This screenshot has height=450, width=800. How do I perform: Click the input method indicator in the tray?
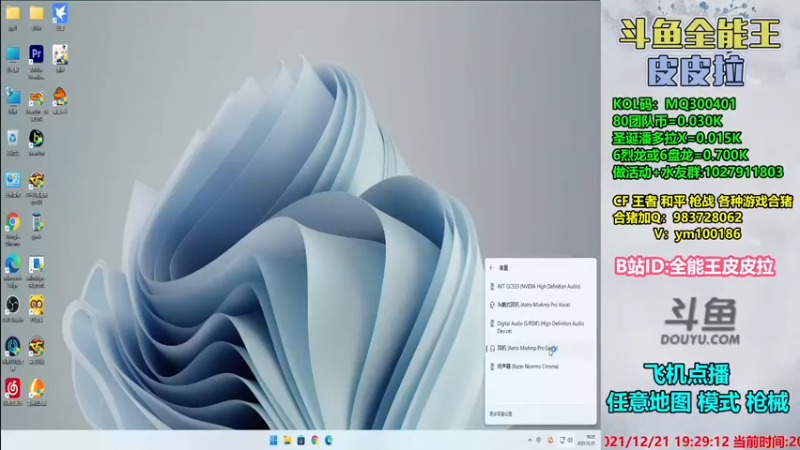[x=539, y=440]
